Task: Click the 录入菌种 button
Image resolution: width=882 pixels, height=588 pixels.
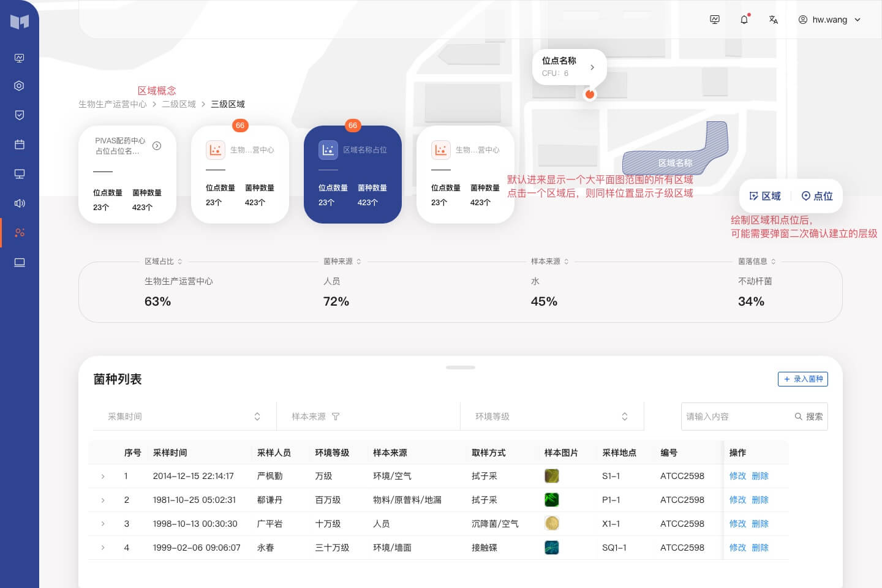Action: click(802, 379)
